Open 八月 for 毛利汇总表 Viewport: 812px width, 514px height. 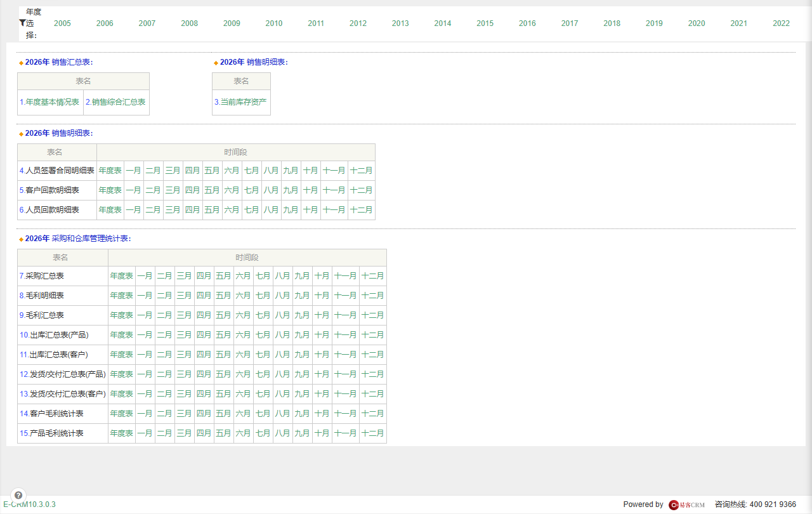tap(283, 315)
